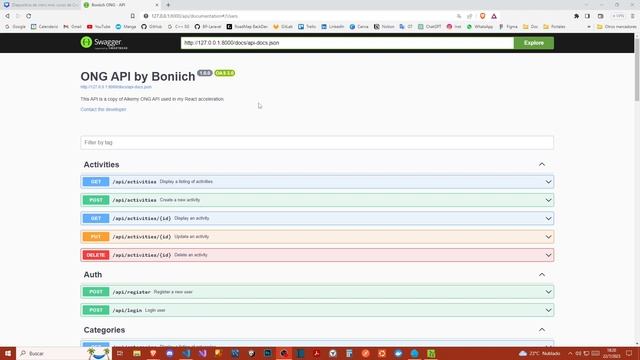Open the Trello bookmark
Image resolution: width=640 pixels, height=360 pixels.
pyautogui.click(x=307, y=27)
